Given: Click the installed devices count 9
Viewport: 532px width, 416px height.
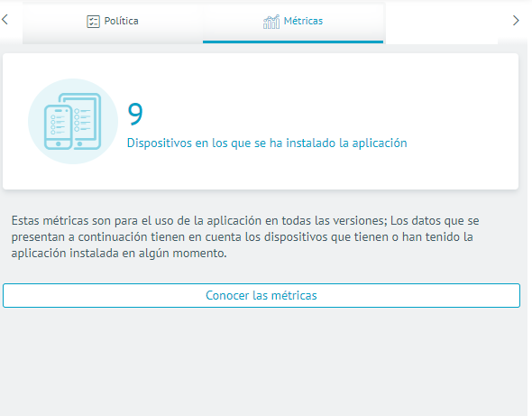Looking at the screenshot, I should coord(135,114).
